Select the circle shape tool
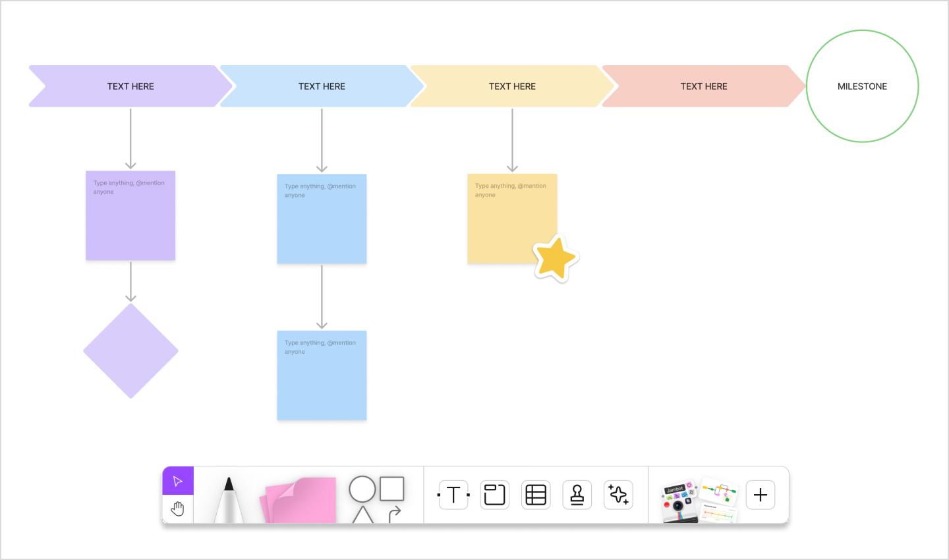This screenshot has height=560, width=949. [361, 488]
